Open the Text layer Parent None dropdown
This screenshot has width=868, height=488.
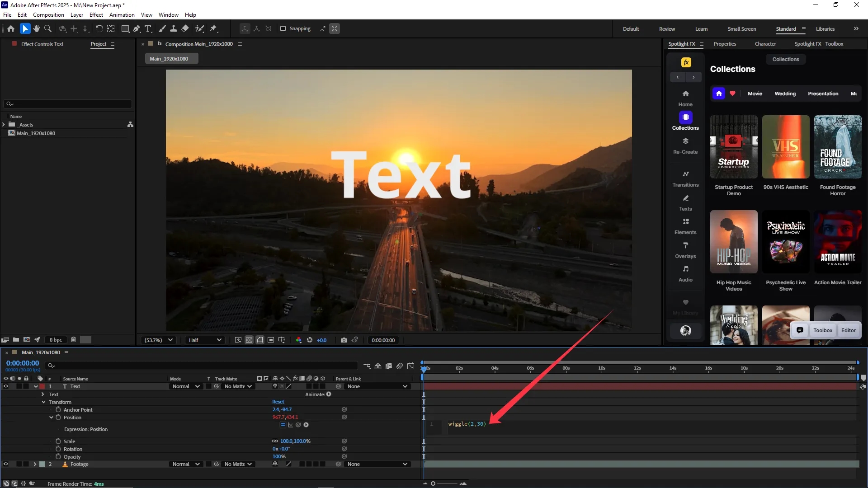(377, 386)
